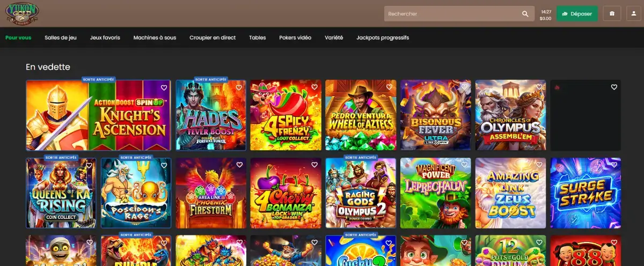Go to Jackpots progressifs tab
The height and width of the screenshot is (266, 644).
[x=382, y=38]
